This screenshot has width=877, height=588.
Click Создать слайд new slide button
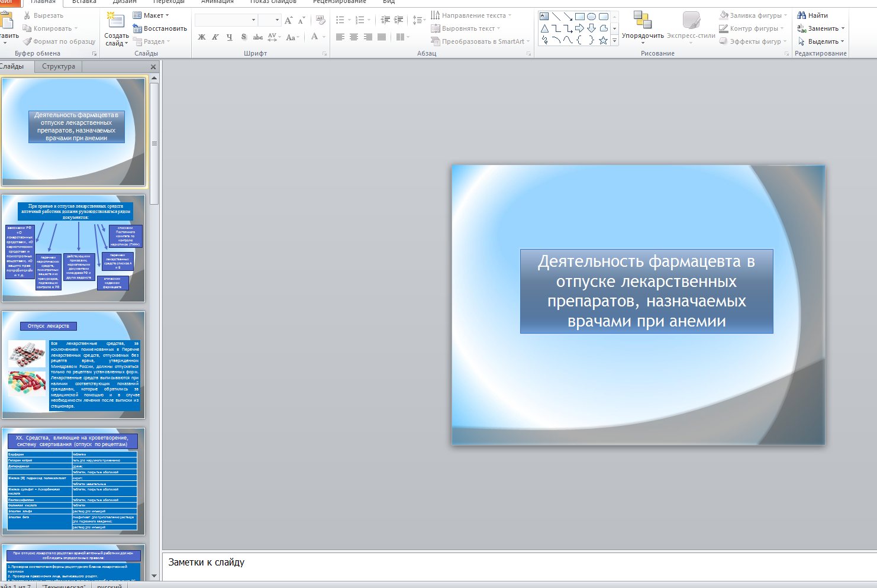tap(117, 30)
